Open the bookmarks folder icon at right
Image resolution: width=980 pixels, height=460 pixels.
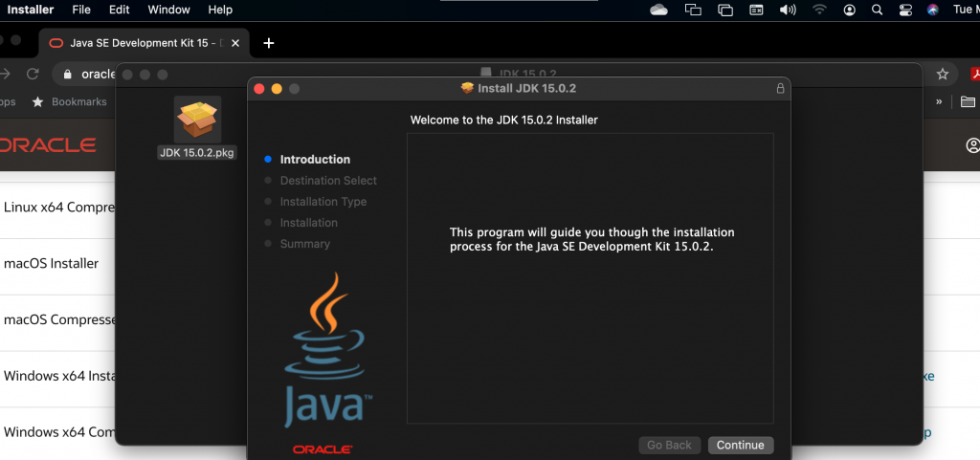click(x=968, y=101)
